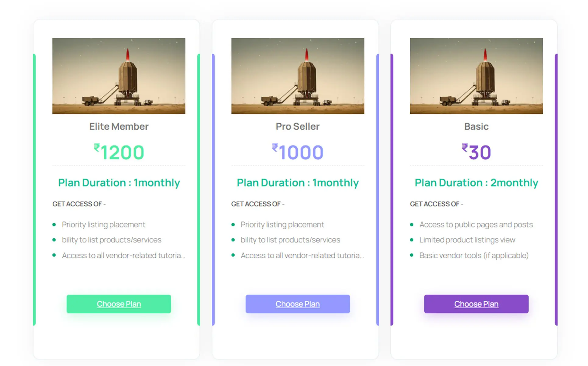This screenshot has width=588, height=366.
Task: Click the Basic plan rocket thumbnail
Action: coord(476,76)
